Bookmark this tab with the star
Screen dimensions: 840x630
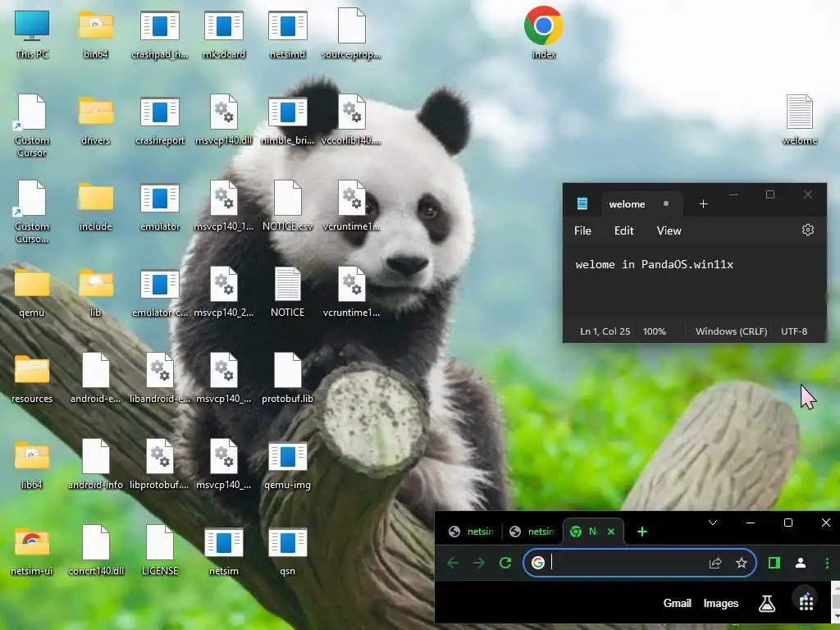pos(741,563)
